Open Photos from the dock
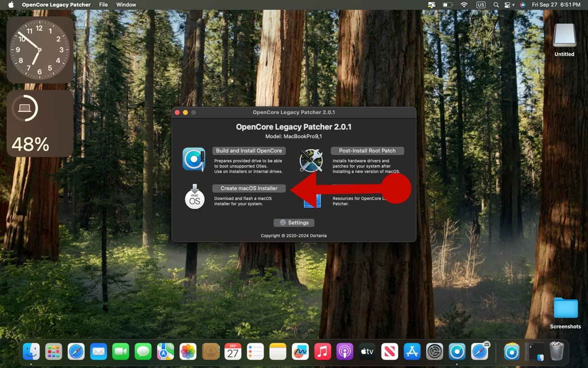The width and height of the screenshot is (588, 368). click(188, 351)
